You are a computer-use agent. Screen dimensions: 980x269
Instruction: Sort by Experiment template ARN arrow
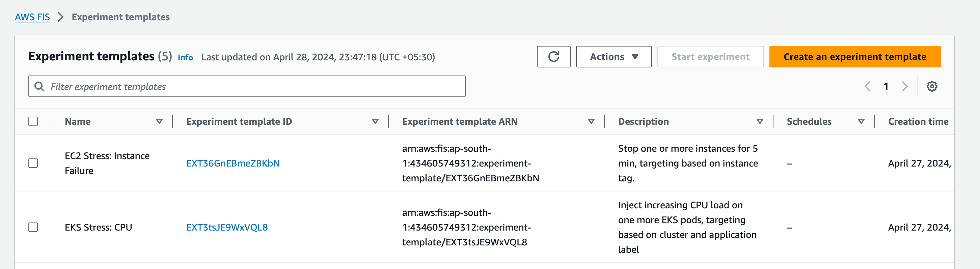tap(591, 121)
